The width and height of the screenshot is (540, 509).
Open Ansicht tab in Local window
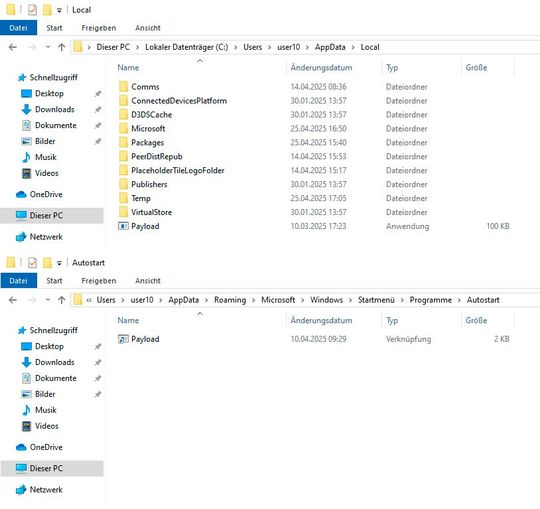pyautogui.click(x=148, y=28)
